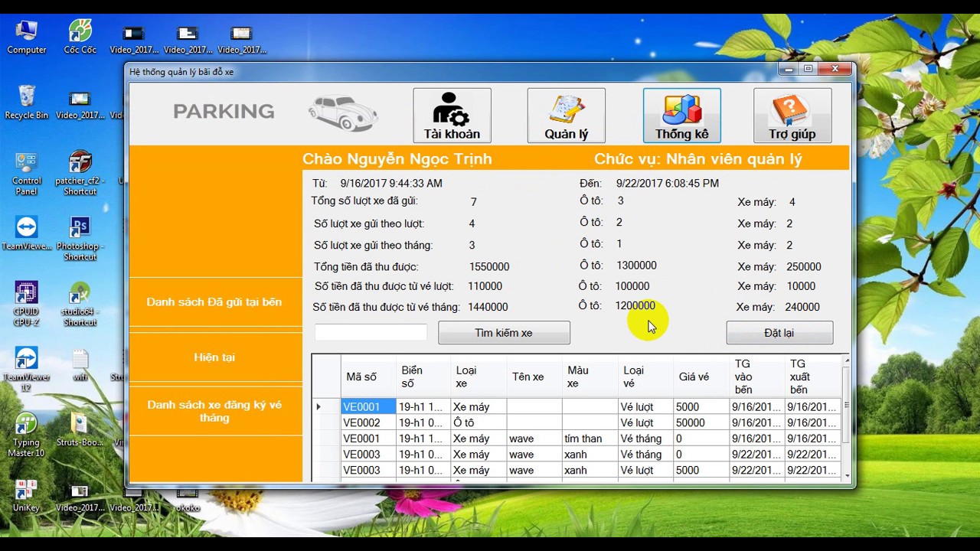The width and height of the screenshot is (980, 551).
Task: Open the Computer desktop icon
Action: (x=27, y=37)
